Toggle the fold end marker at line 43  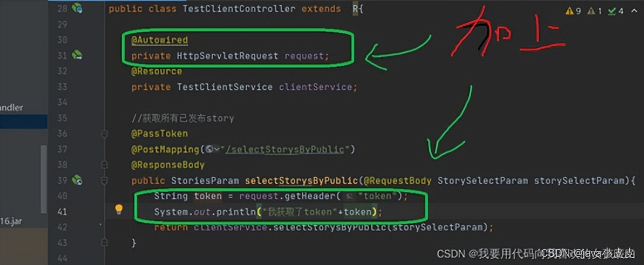coord(104,243)
